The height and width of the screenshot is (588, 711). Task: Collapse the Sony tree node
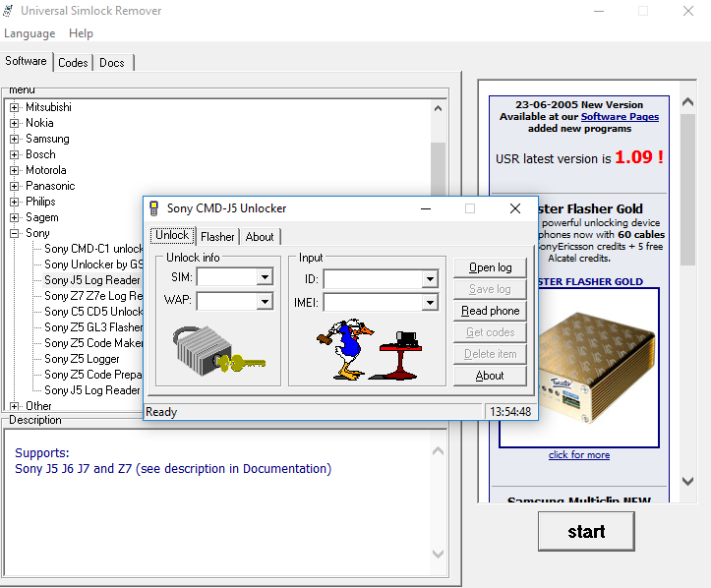(15, 233)
